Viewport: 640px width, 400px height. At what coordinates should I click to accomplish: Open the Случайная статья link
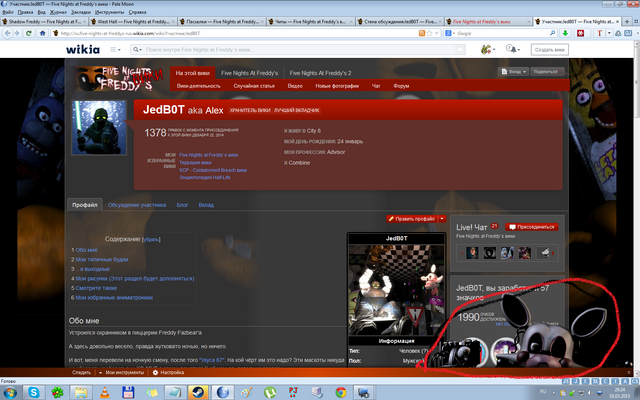point(254,86)
